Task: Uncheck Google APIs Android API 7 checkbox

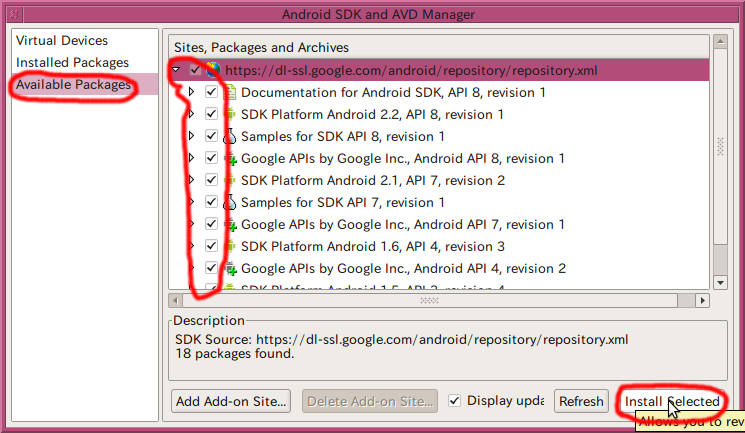Action: pos(211,224)
